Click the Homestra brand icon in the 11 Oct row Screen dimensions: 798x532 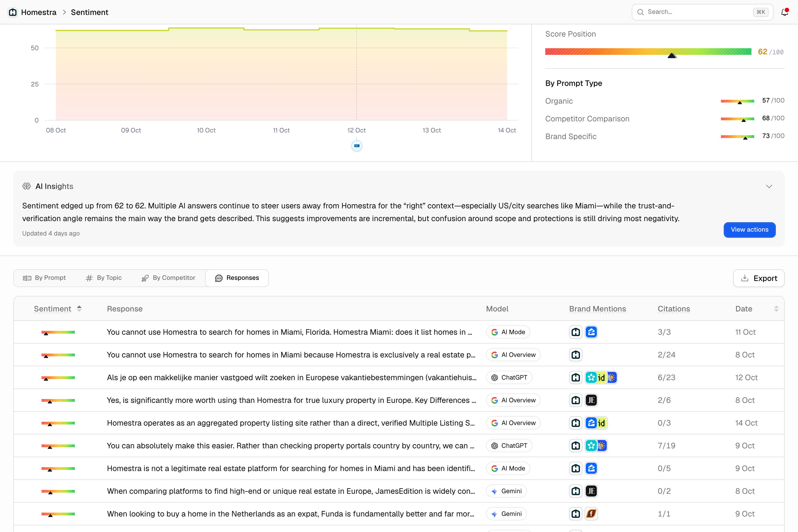[576, 332]
